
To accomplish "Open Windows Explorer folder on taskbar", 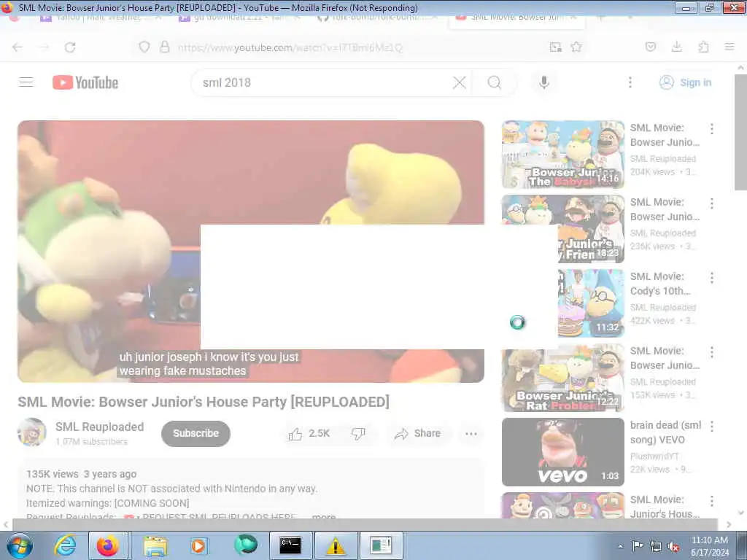I will tap(155, 545).
